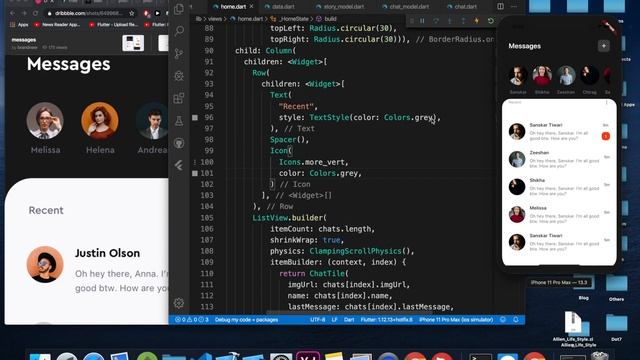Screen dimensions: 640x360
Task: Click the Flutter version status item
Action: 387,320
